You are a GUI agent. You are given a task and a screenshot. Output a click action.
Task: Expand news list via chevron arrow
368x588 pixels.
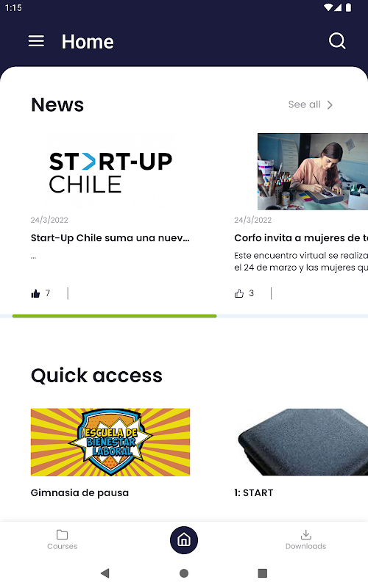[x=330, y=104]
